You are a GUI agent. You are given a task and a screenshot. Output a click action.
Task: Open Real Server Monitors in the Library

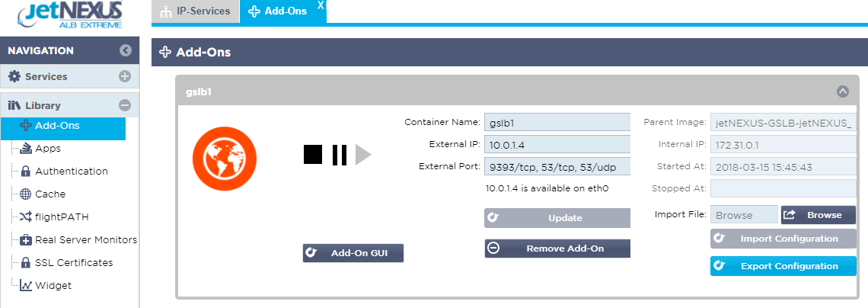pos(86,240)
